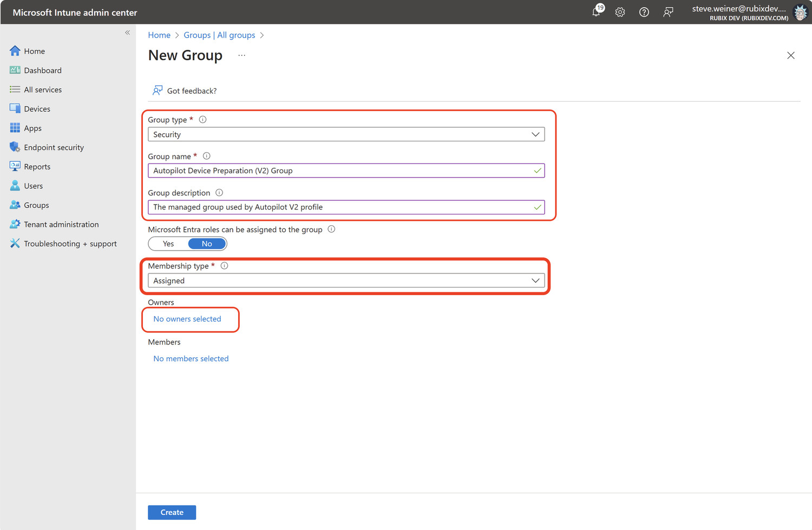Open Tenant administration
Screen dimensions: 812x530
[x=61, y=224]
